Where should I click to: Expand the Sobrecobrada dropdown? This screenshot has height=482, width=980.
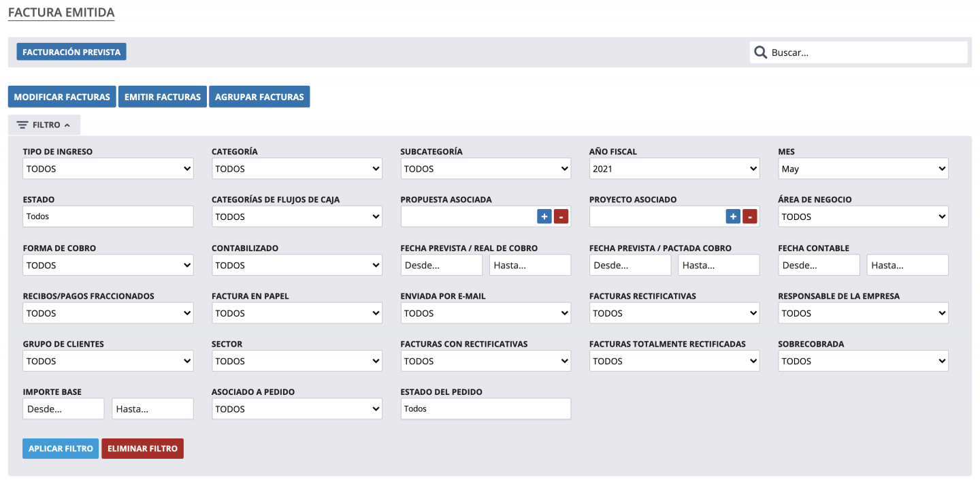[862, 361]
